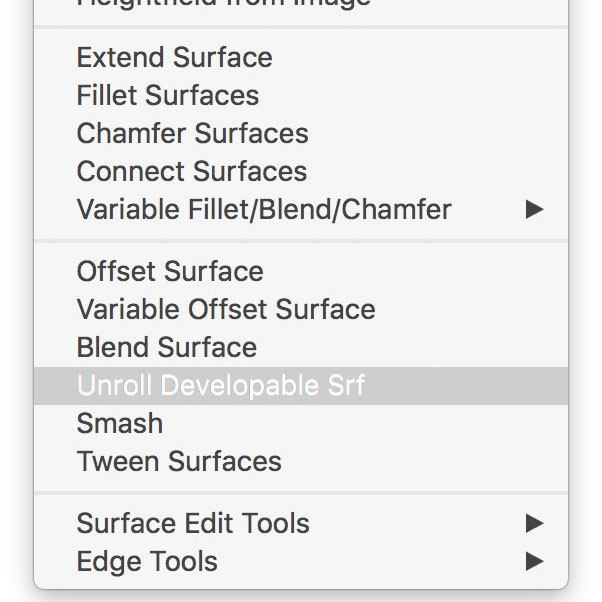The width and height of the screenshot is (602, 602).
Task: Choose Variable Offset Surface command
Action: tap(301, 309)
